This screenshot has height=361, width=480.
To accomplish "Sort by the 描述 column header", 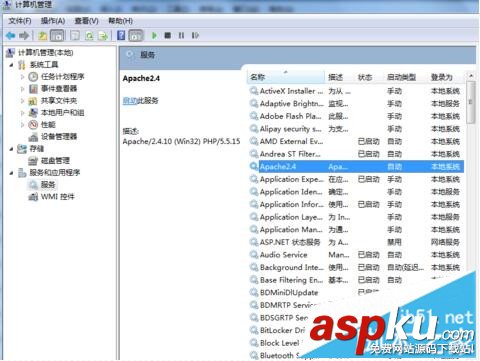I will pyautogui.click(x=339, y=77).
